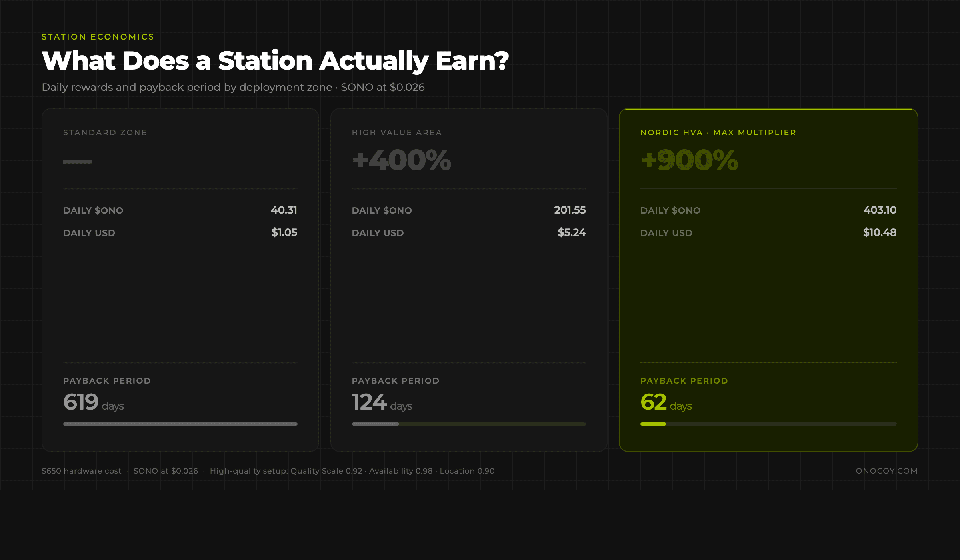The width and height of the screenshot is (960, 560).
Task: Click the $5.24 daily USD value
Action: pos(572,232)
